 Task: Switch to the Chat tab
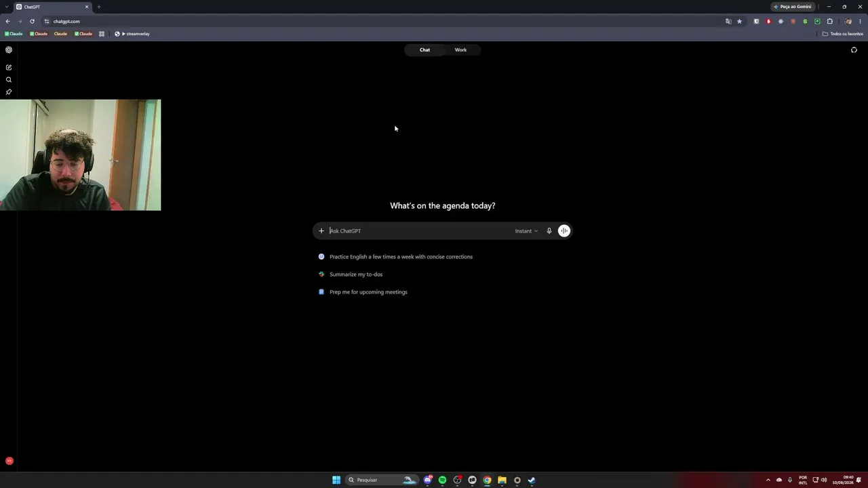pyautogui.click(x=425, y=49)
